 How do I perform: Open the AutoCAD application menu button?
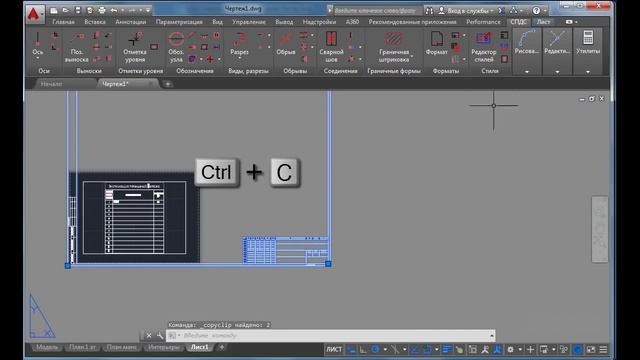[x=34, y=13]
